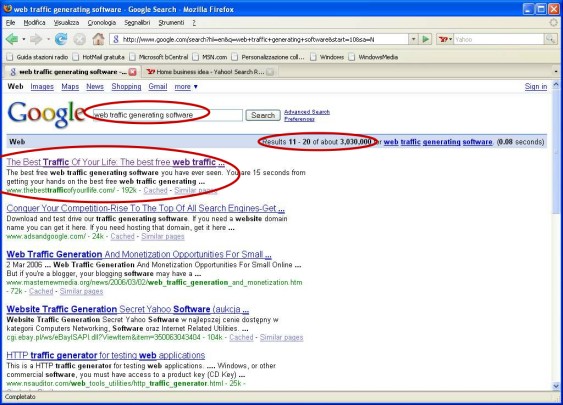
Task: Open the ? help menu
Action: click(x=194, y=23)
